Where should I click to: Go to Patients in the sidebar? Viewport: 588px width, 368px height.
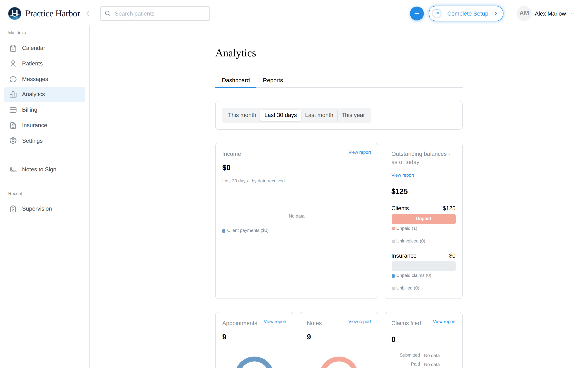(45, 64)
